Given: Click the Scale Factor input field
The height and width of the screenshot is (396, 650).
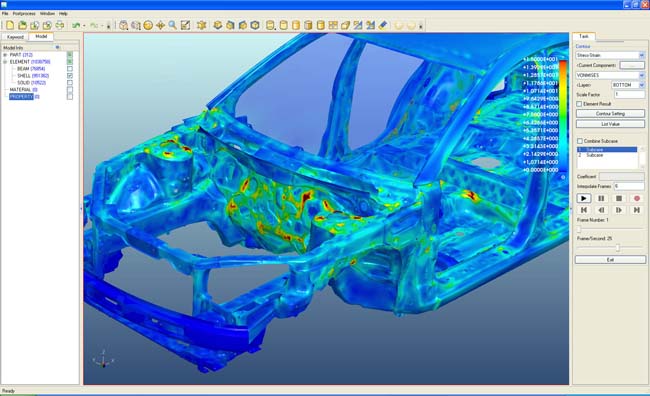Looking at the screenshot, I should 629,95.
